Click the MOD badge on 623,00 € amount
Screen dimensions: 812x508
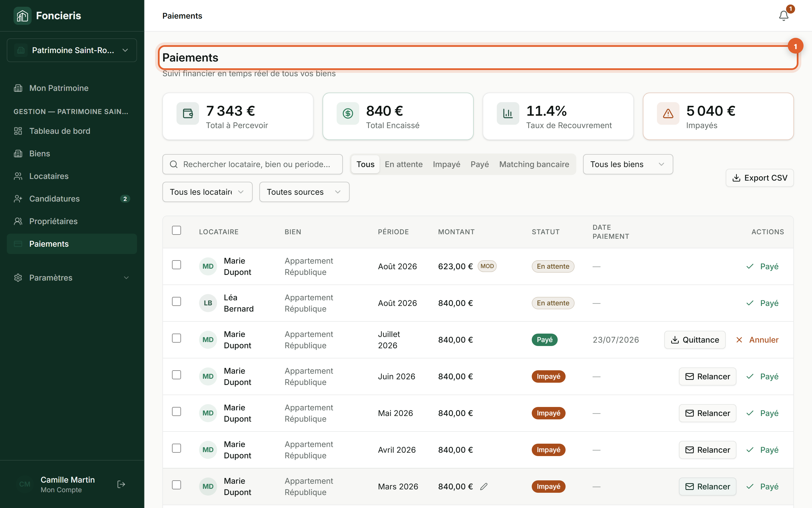487,266
